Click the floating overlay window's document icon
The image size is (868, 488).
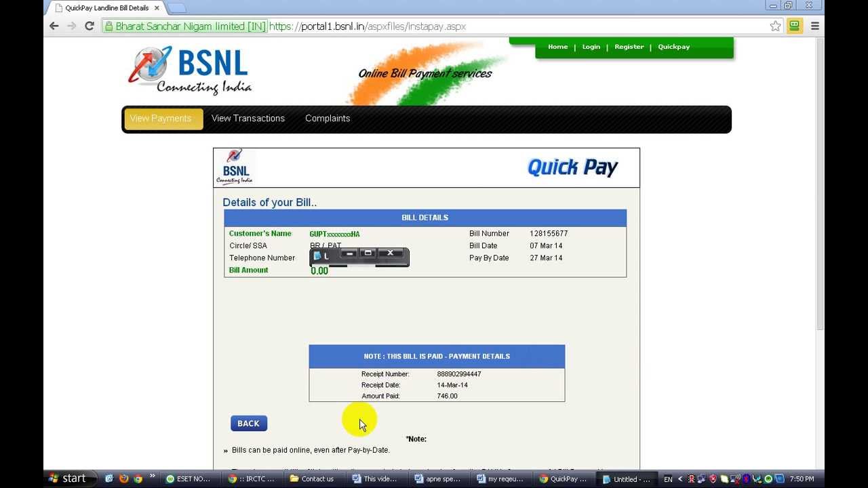click(317, 256)
